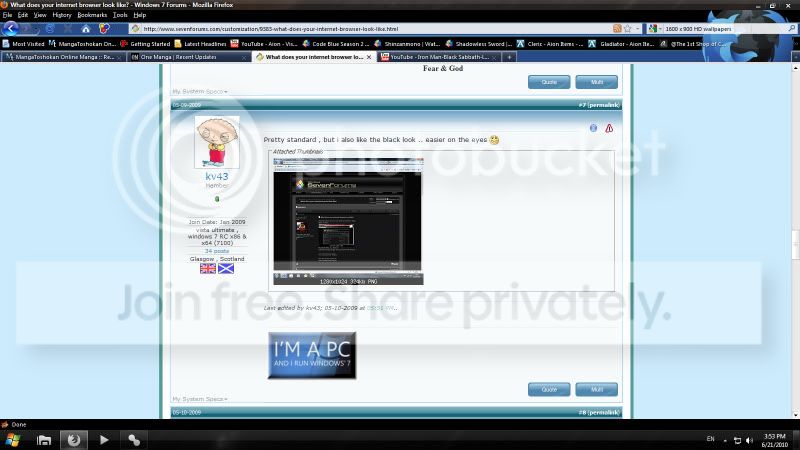Expand My System Specs above post #7
The height and width of the screenshot is (450, 800).
(200, 92)
